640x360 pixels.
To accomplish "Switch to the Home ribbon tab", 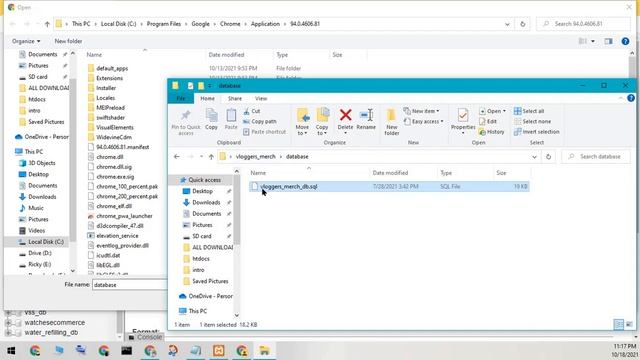I will (207, 98).
